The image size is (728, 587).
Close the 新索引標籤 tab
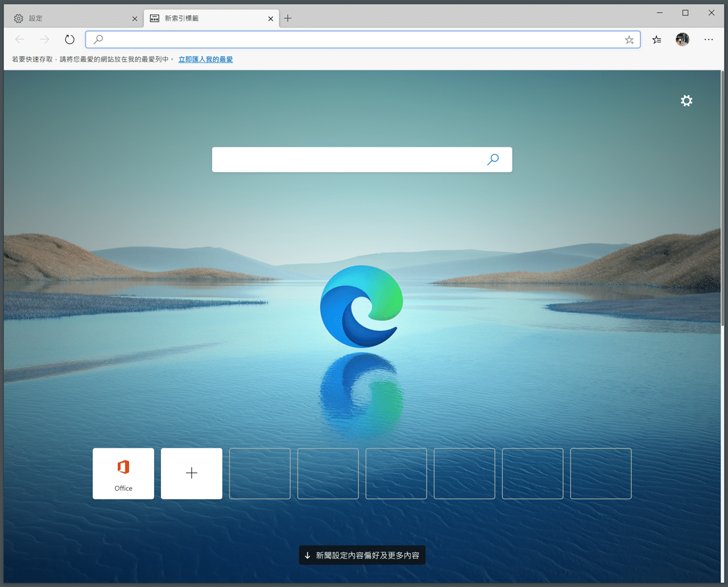(x=271, y=19)
